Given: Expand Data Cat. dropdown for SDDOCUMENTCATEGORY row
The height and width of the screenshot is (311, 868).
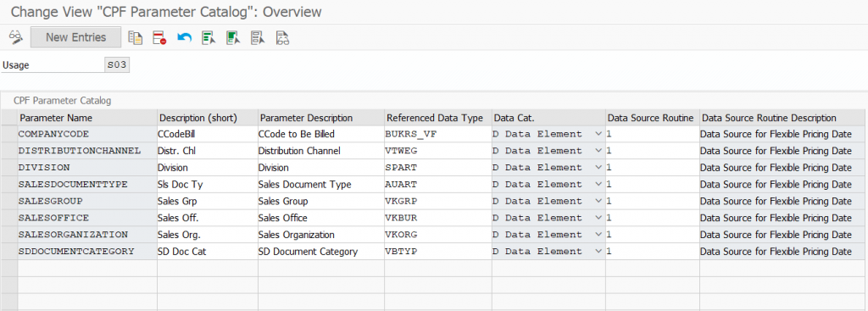Looking at the screenshot, I should click(598, 252).
